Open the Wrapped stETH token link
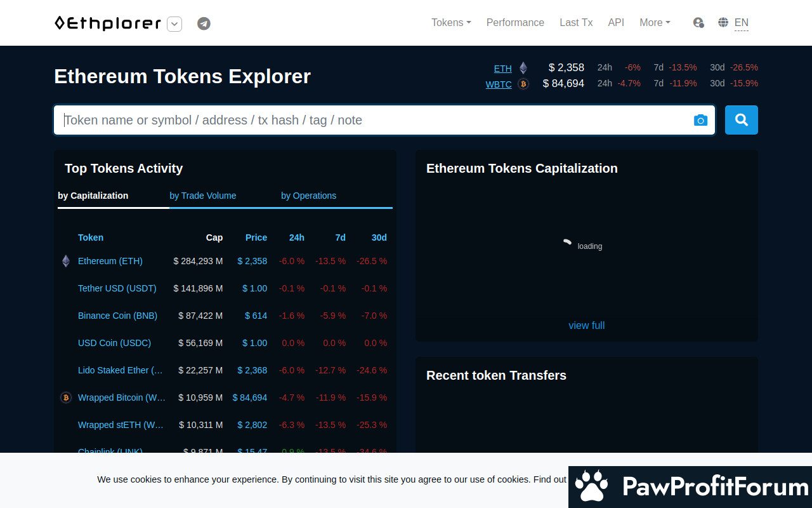 (x=121, y=425)
